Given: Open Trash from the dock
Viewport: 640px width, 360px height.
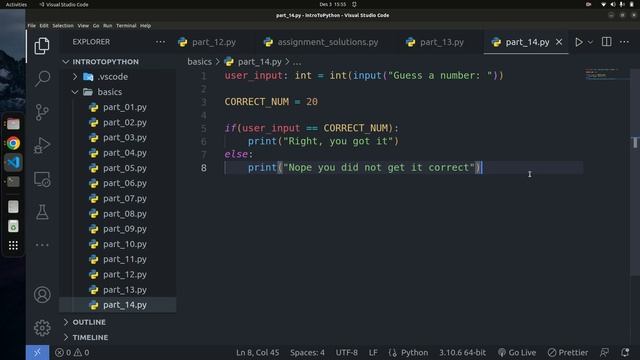Looking at the screenshot, I should point(13,226).
